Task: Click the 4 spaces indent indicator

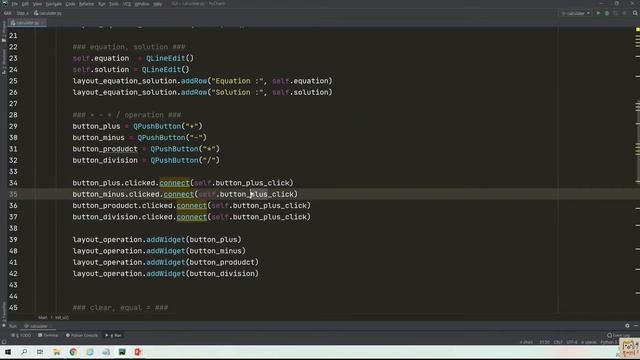Action: (x=589, y=342)
